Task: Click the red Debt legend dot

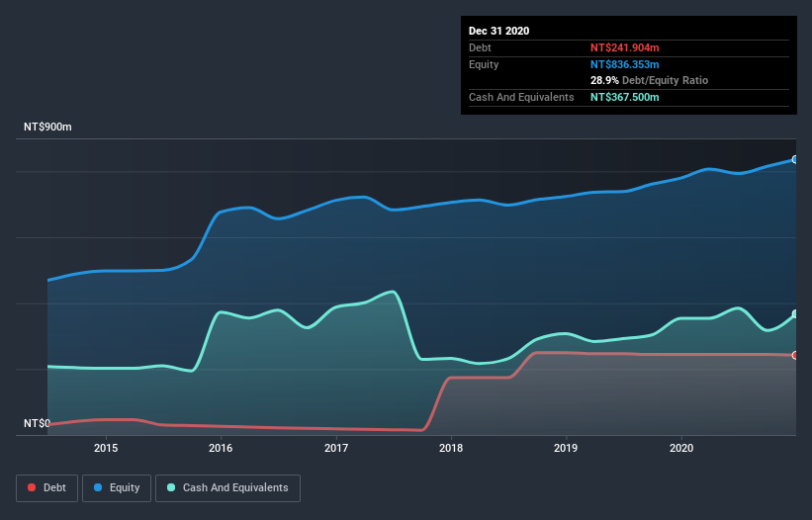Action: coord(32,487)
